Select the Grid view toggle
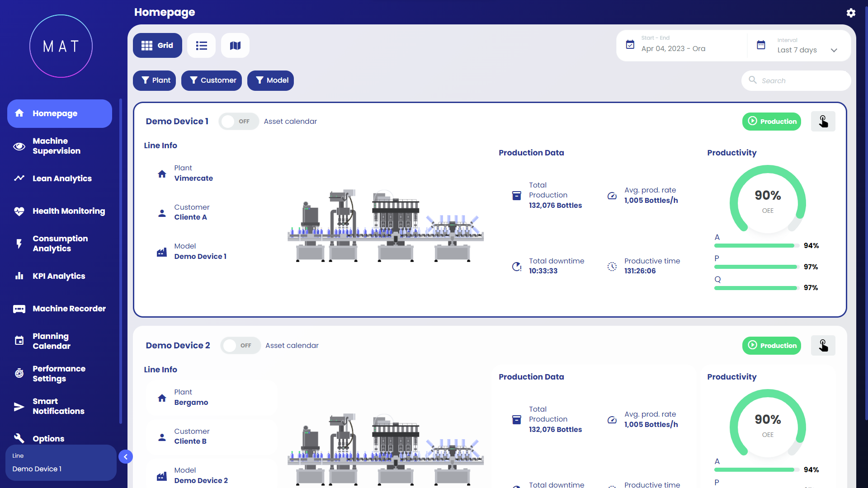Image resolution: width=868 pixels, height=488 pixels. (157, 46)
